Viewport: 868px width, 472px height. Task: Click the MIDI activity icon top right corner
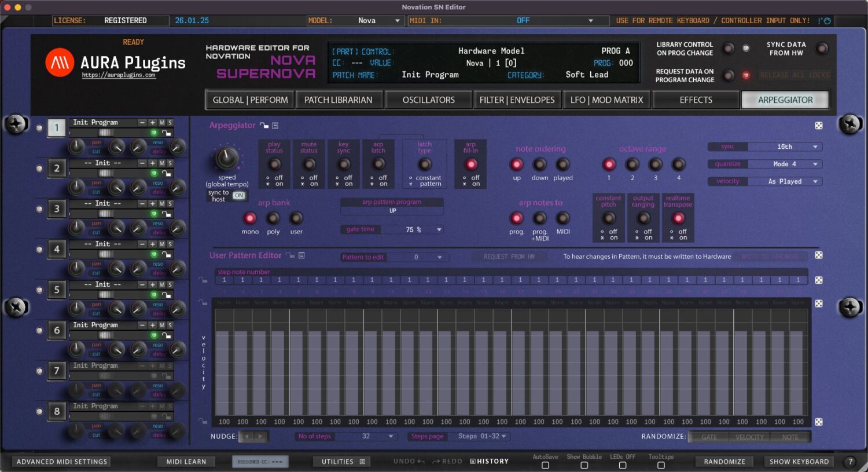(829, 20)
